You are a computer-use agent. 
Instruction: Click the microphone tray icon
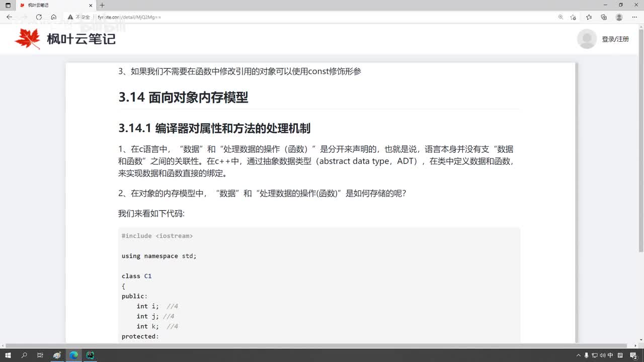pyautogui.click(x=586, y=355)
